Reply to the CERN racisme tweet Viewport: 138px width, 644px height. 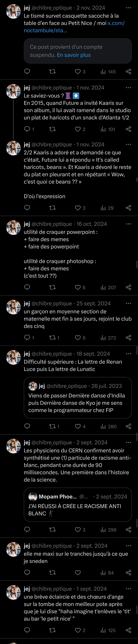(x=27, y=530)
